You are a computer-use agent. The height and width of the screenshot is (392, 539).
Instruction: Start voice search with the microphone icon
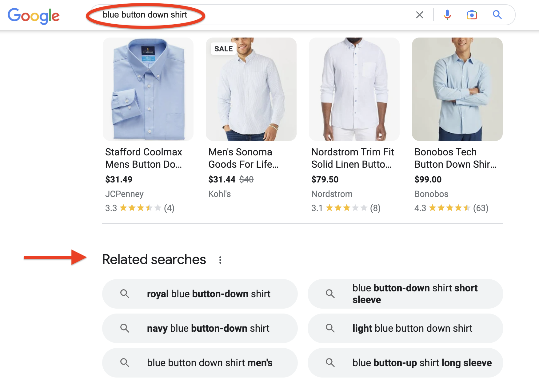point(447,15)
